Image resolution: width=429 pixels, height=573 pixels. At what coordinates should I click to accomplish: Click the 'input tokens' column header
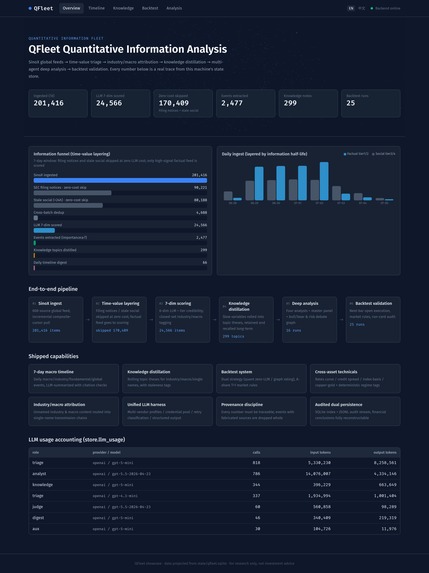pos(320,452)
